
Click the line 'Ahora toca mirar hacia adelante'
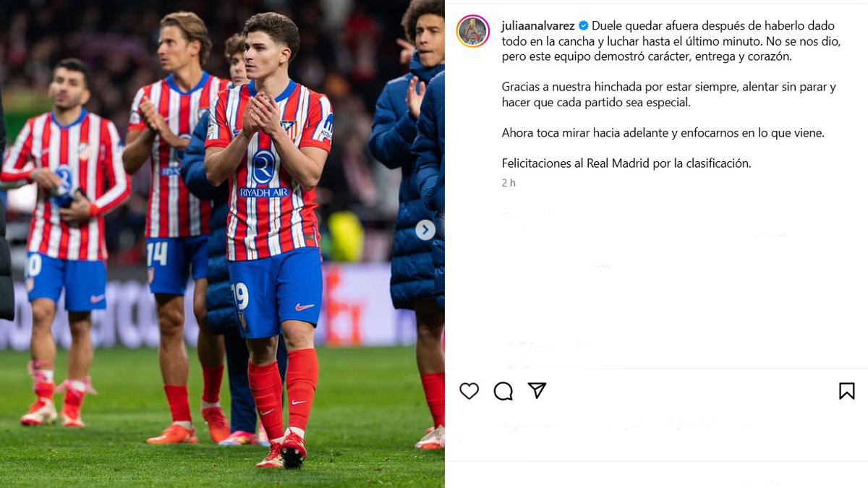click(663, 133)
